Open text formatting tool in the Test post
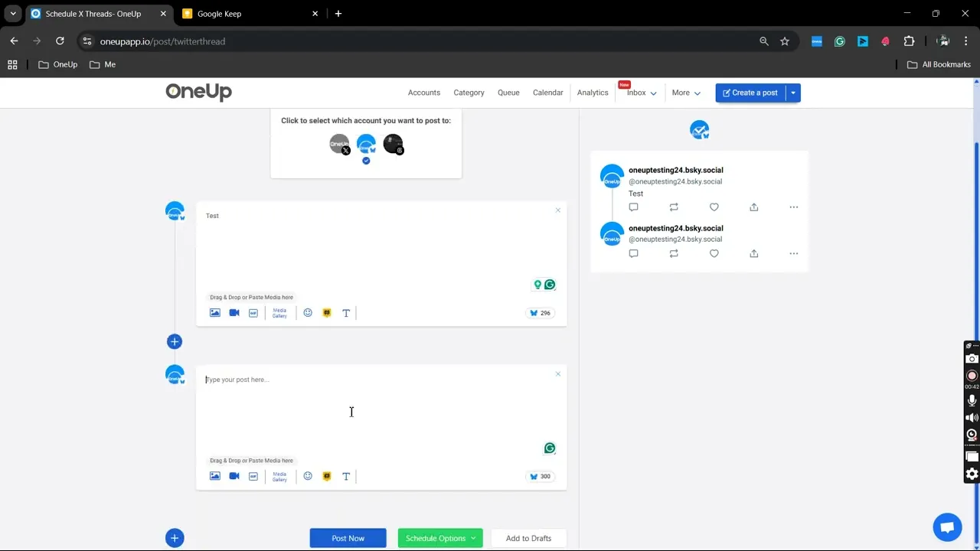 (x=346, y=313)
